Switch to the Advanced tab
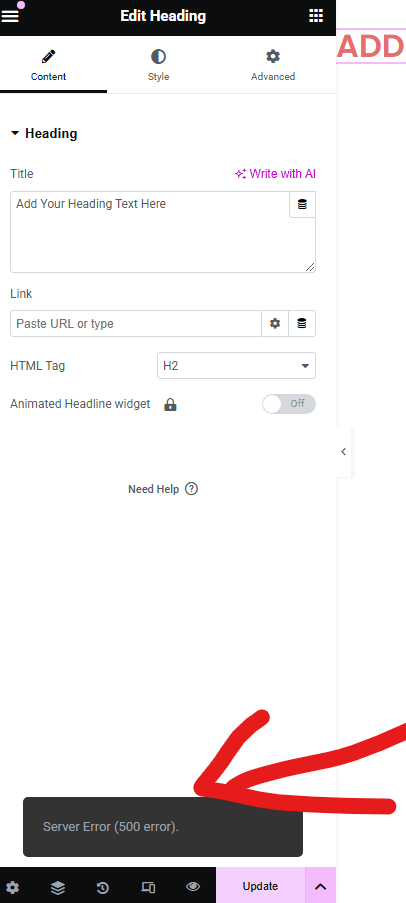 [273, 64]
